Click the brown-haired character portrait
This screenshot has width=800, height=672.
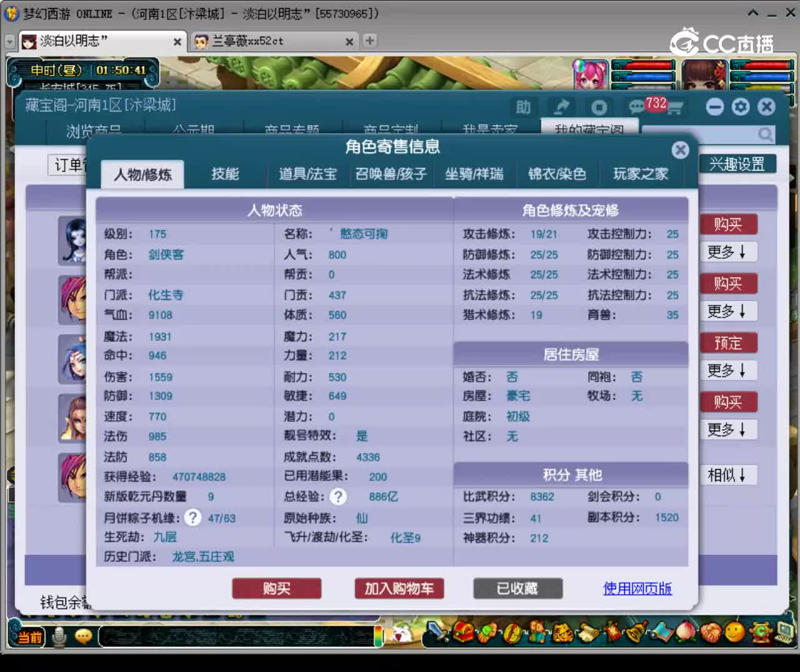click(x=704, y=75)
